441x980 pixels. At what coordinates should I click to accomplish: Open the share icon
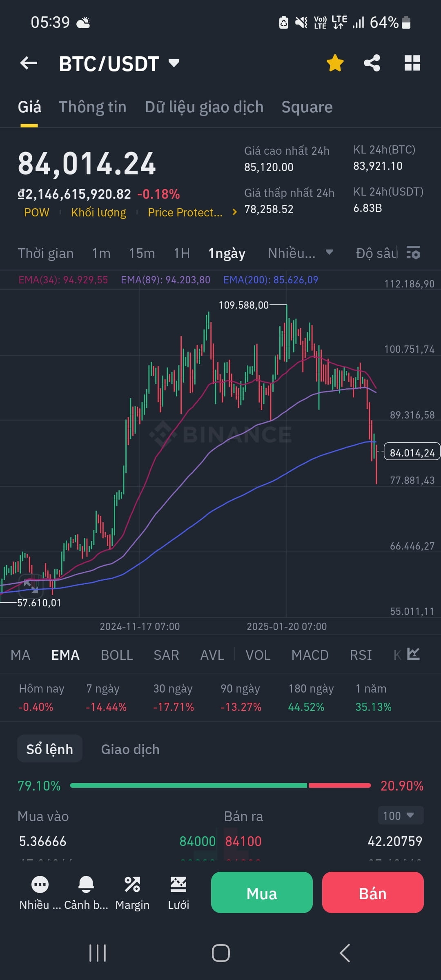372,63
